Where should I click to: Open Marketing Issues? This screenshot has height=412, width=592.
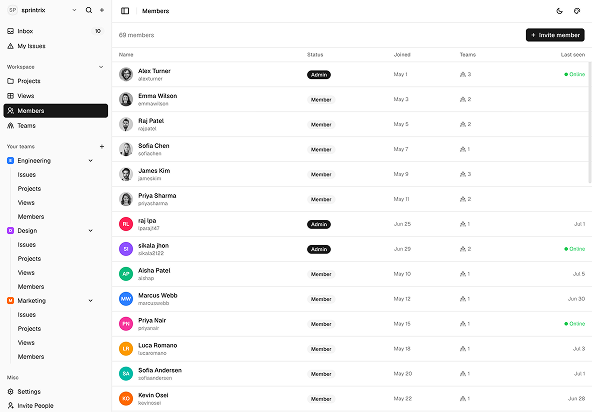[26, 315]
